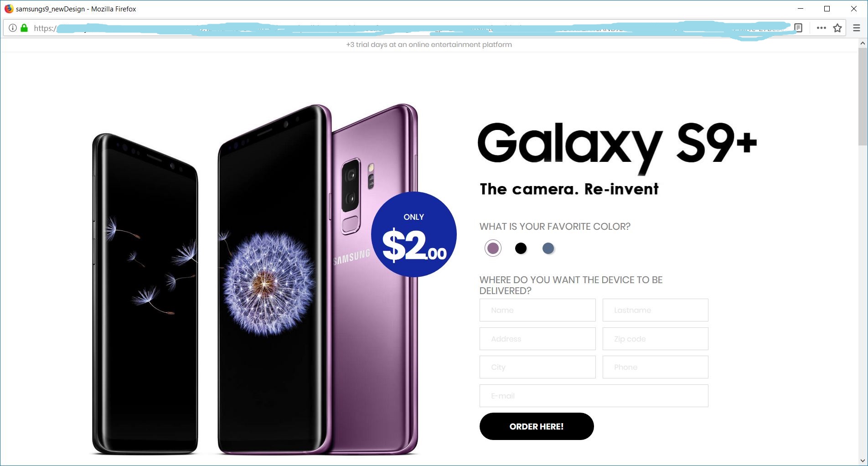Click the Only $2.00 price badge
Viewport: 868px width, 466px height.
pos(414,234)
